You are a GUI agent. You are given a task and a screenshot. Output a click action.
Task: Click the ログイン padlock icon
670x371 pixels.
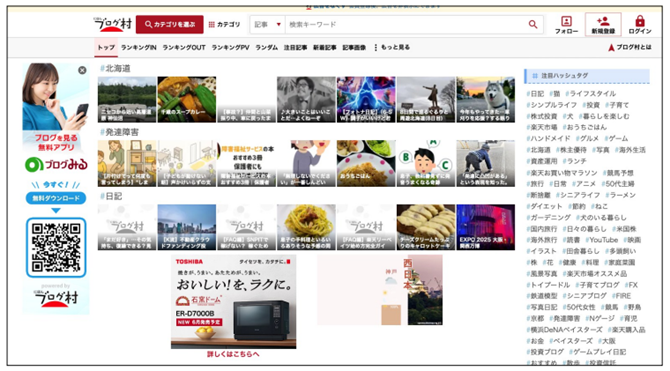click(x=640, y=21)
